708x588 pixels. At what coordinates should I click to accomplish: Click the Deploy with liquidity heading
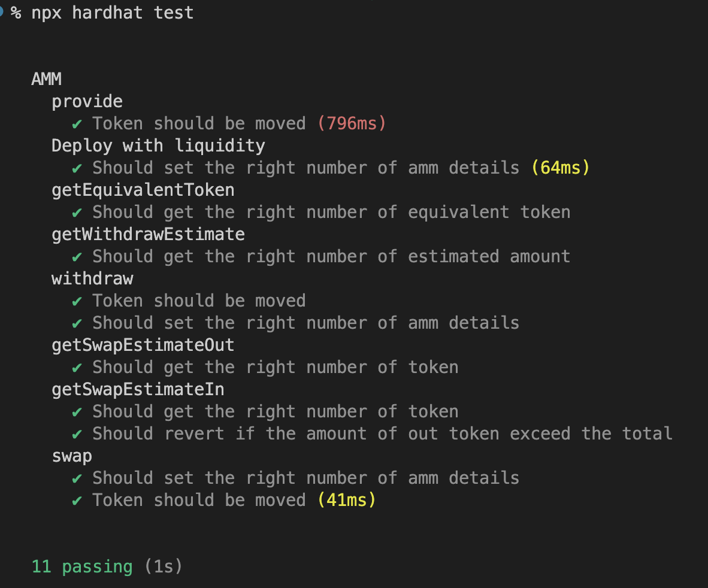(x=158, y=146)
